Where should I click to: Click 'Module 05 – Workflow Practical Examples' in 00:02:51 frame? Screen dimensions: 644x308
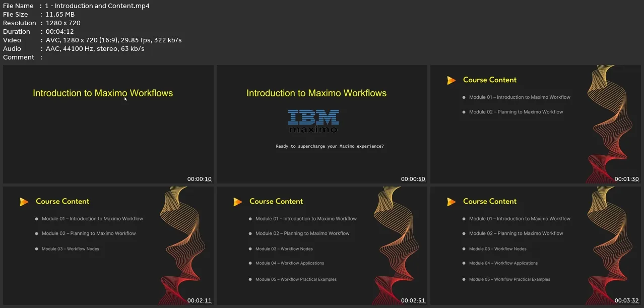coord(296,279)
